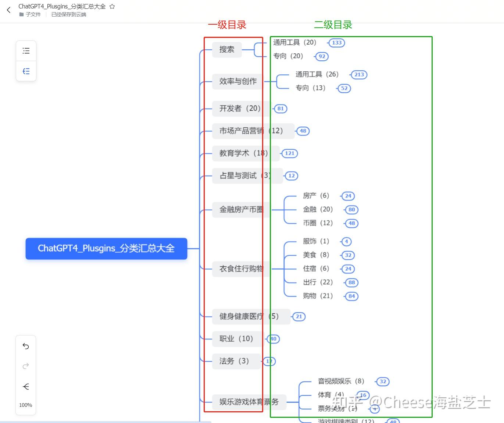
Task: Star the document as favorite
Action: [112, 6]
